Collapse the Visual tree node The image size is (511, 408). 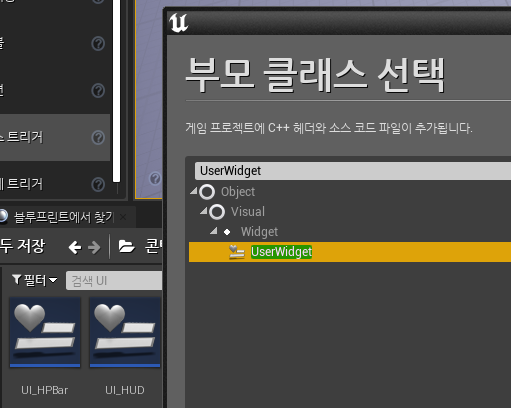(204, 211)
